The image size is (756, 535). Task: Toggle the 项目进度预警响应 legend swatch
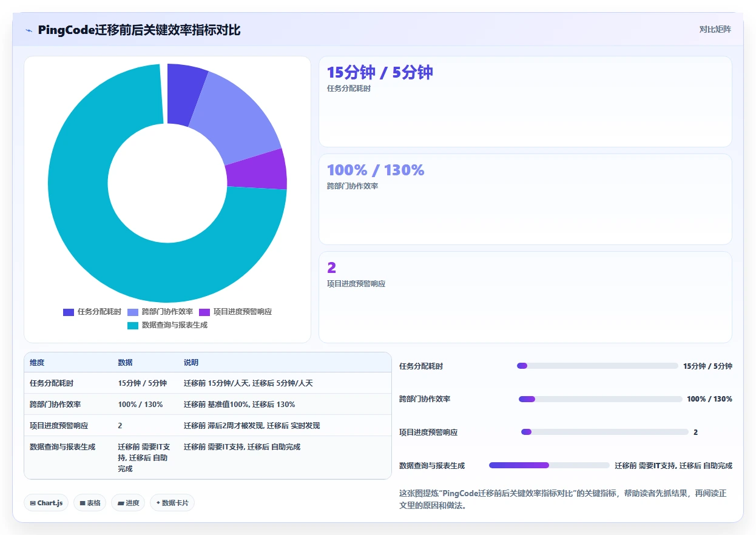pyautogui.click(x=204, y=312)
